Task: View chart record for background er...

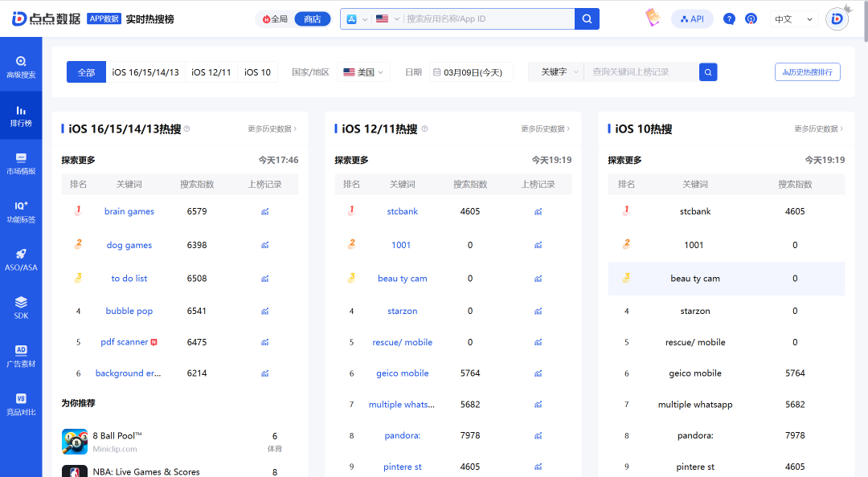Action: point(265,373)
